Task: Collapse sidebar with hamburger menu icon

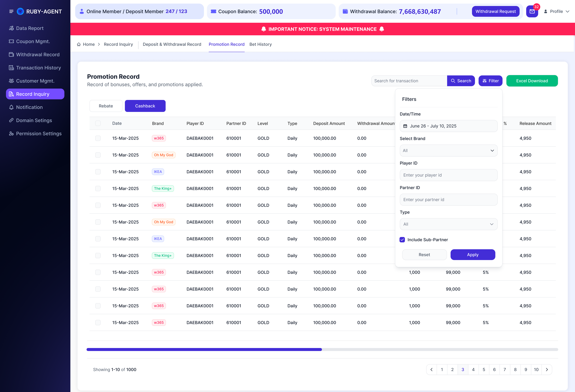Action: [11, 11]
